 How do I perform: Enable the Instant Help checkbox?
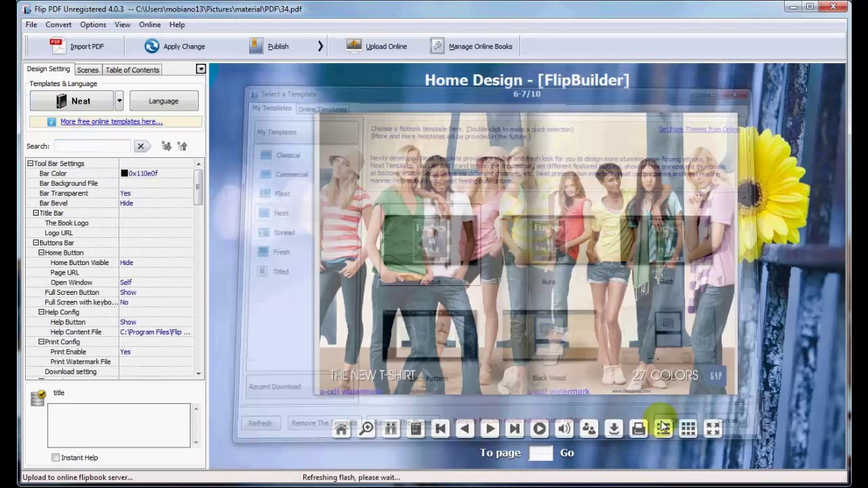pyautogui.click(x=56, y=457)
